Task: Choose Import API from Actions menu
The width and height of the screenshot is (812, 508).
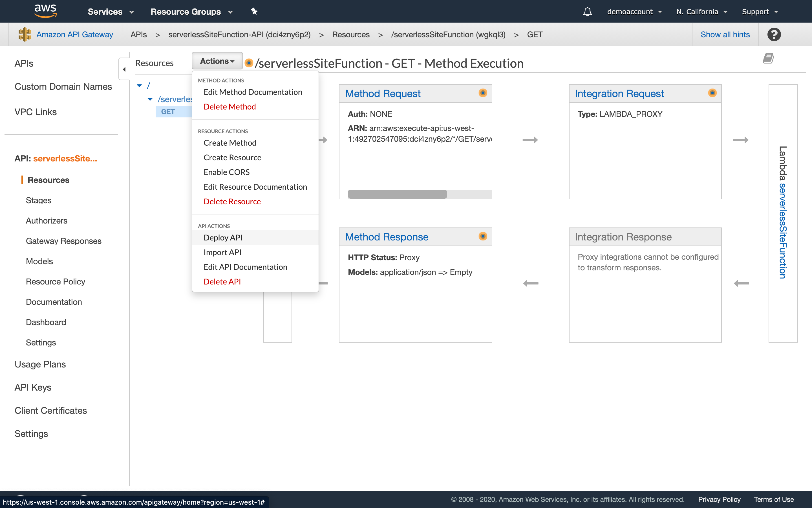Action: [222, 252]
